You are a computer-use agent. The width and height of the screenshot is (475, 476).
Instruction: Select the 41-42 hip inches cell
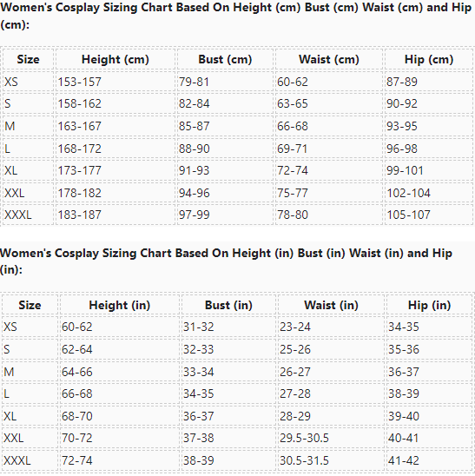click(x=429, y=460)
